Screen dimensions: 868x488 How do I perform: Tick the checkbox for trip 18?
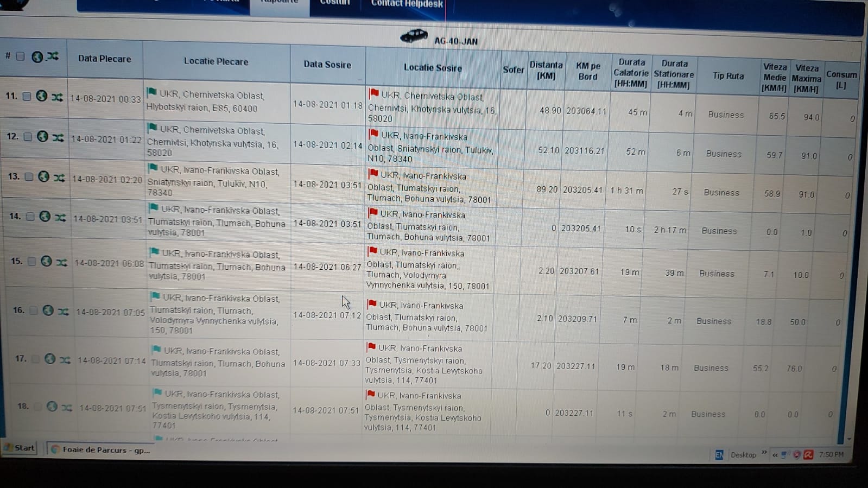click(37, 407)
